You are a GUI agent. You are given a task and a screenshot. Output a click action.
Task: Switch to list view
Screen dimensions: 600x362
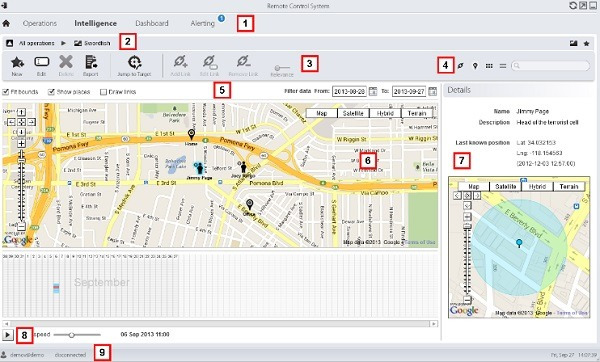pos(503,66)
